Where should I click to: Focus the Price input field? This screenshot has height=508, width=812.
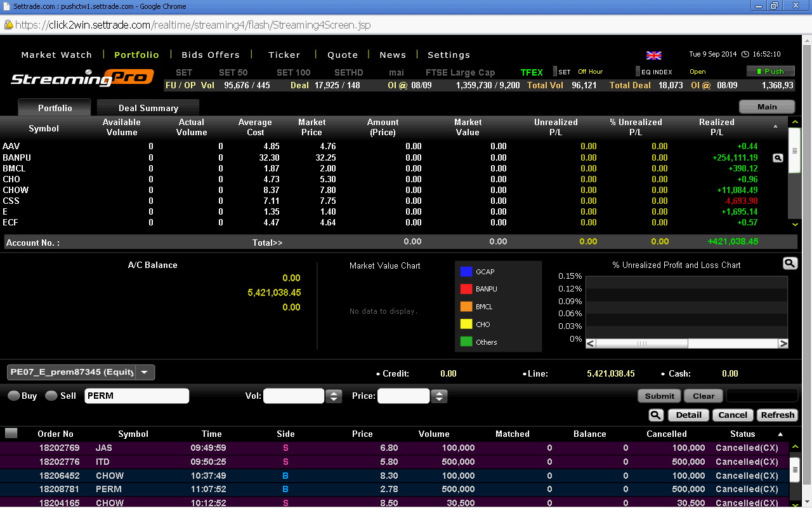click(403, 396)
